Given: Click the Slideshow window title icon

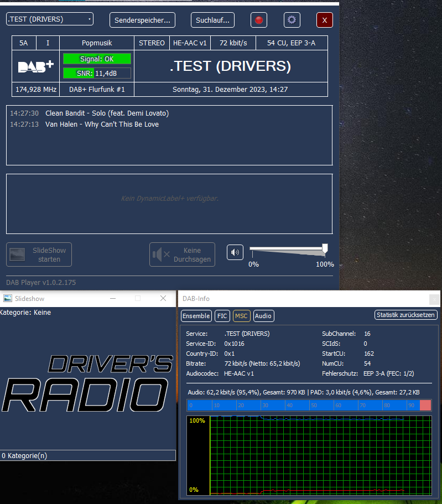Looking at the screenshot, I should [x=8, y=298].
